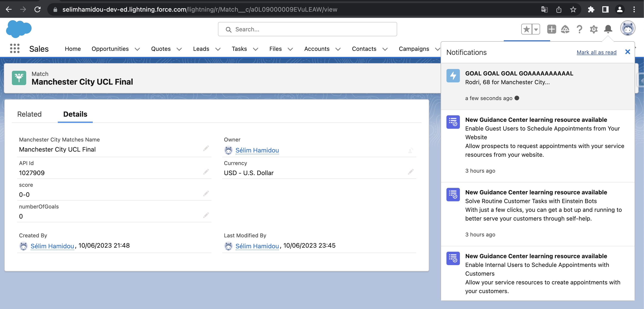This screenshot has height=309, width=644.
Task: Click the Match object icon in header
Action: (19, 78)
